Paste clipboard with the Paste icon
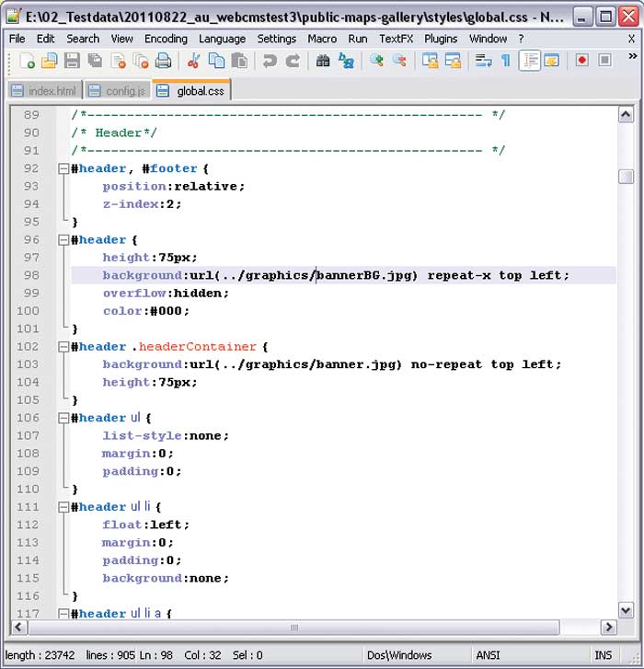Screen dimensions: 644x669 pyautogui.click(x=239, y=61)
